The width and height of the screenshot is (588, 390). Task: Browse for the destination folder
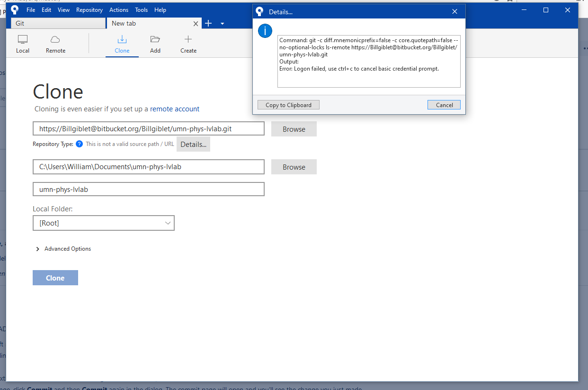point(294,167)
